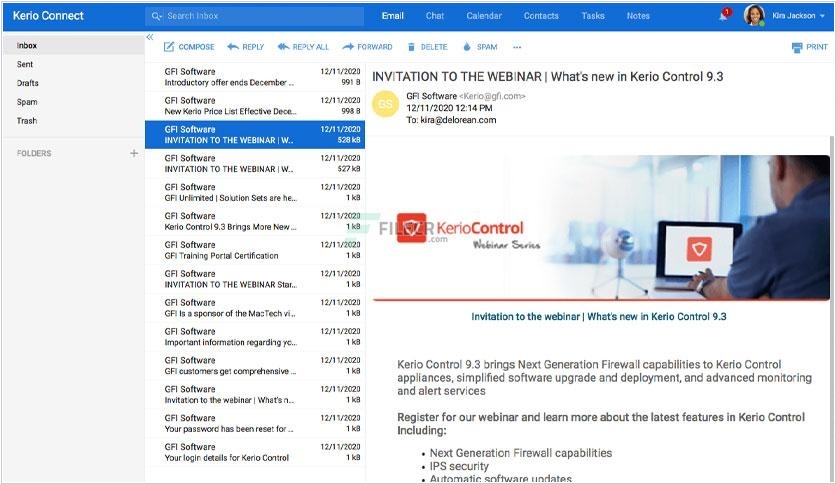Image resolution: width=836 pixels, height=484 pixels.
Task: Delete the email using trash icon
Action: coord(411,47)
